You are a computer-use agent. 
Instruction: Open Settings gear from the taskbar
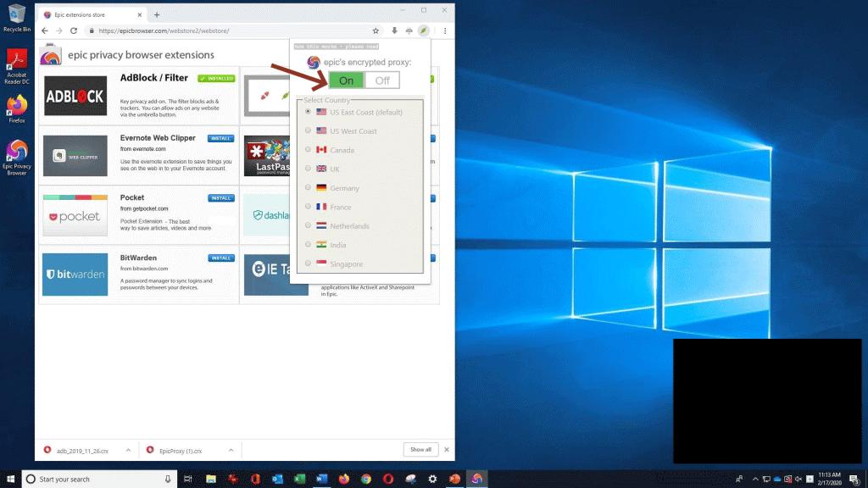pos(432,480)
